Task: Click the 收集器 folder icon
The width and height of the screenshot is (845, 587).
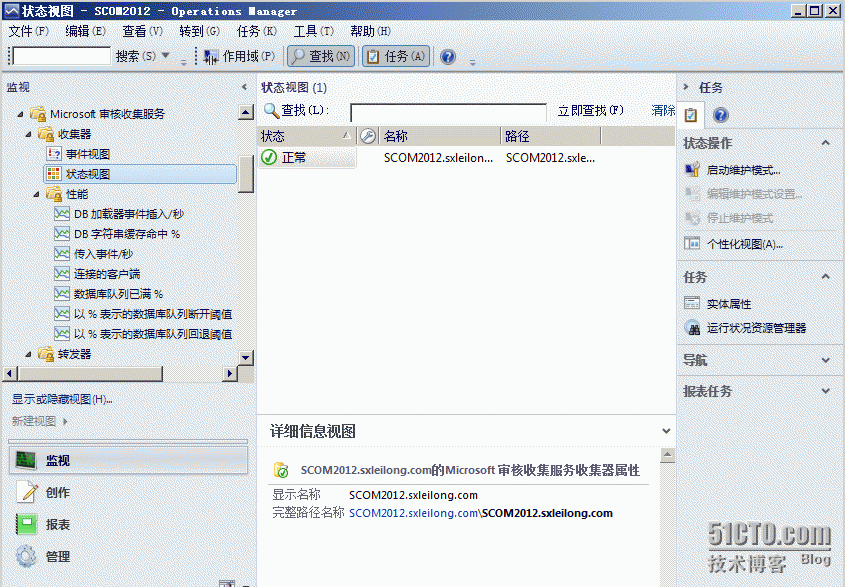Action: pyautogui.click(x=46, y=134)
